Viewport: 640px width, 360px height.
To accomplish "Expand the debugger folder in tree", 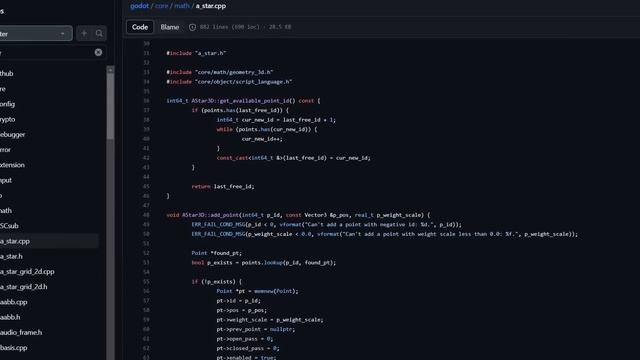I will (x=12, y=134).
